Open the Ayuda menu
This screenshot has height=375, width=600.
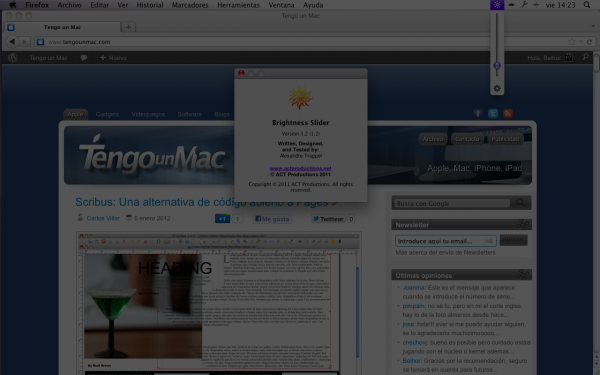point(313,5)
